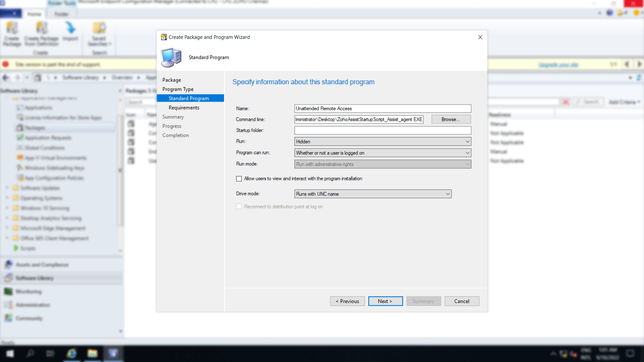
Task: Click the Windows Start button
Action: point(10,353)
